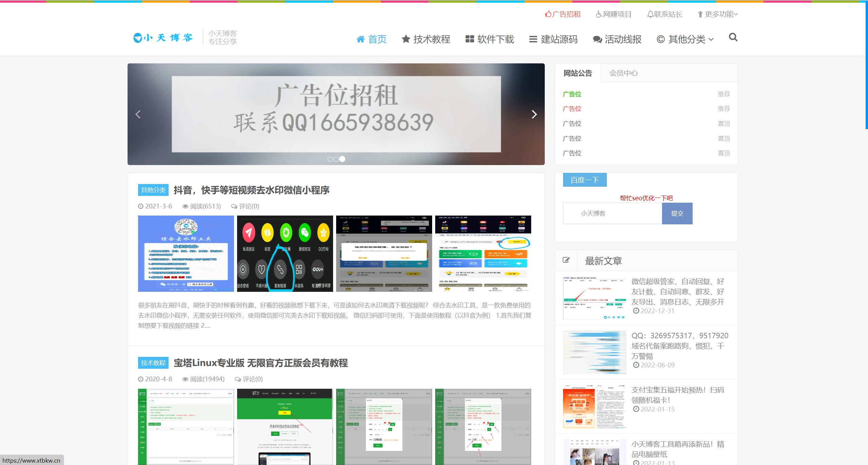Open 建站源码 navigation menu item
The image size is (868, 465).
tap(554, 39)
